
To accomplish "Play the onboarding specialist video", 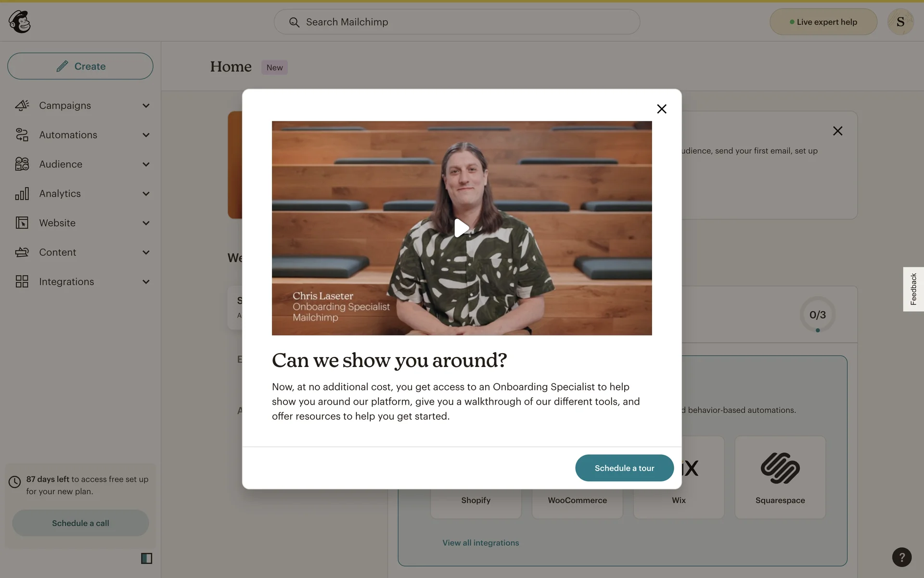I will tap(462, 228).
